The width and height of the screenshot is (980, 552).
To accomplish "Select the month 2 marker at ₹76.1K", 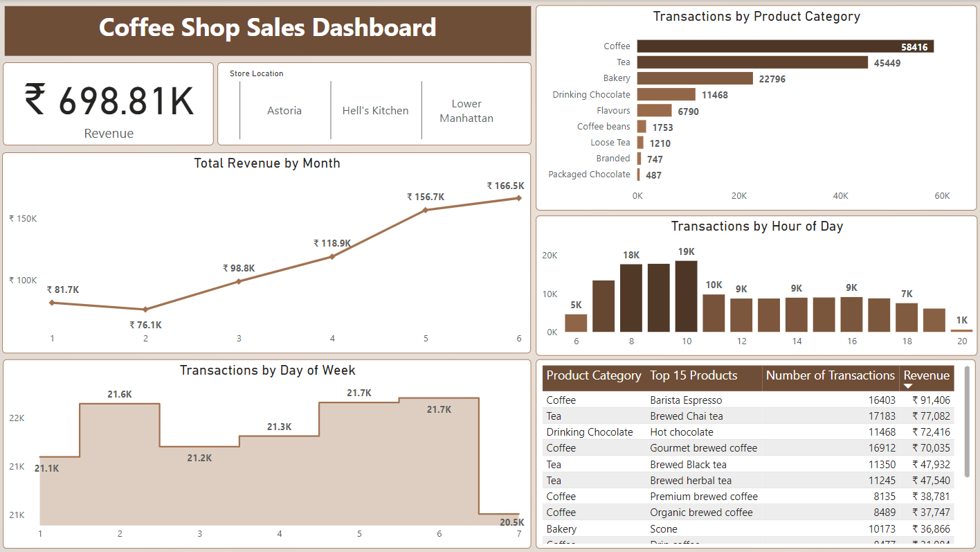I will [x=145, y=310].
